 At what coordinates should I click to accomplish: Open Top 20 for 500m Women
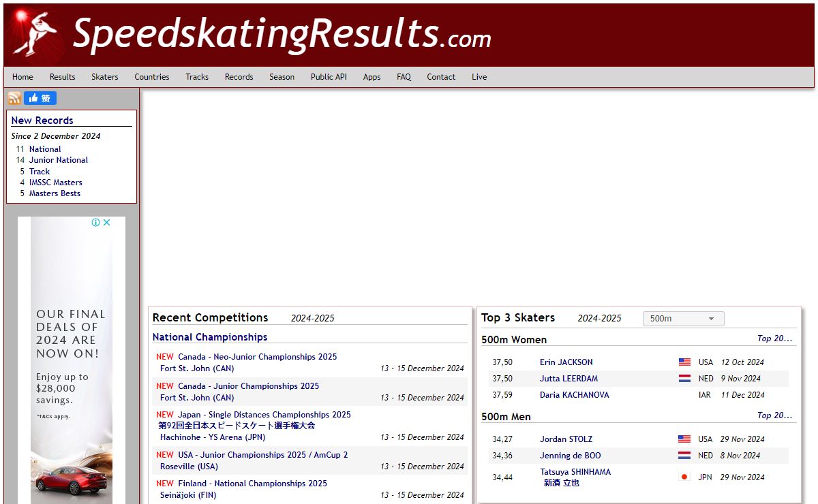[775, 338]
